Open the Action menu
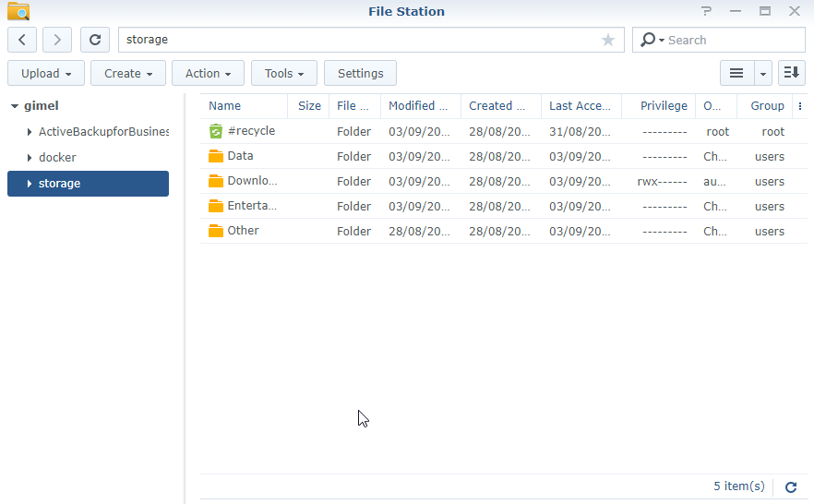 (x=208, y=74)
